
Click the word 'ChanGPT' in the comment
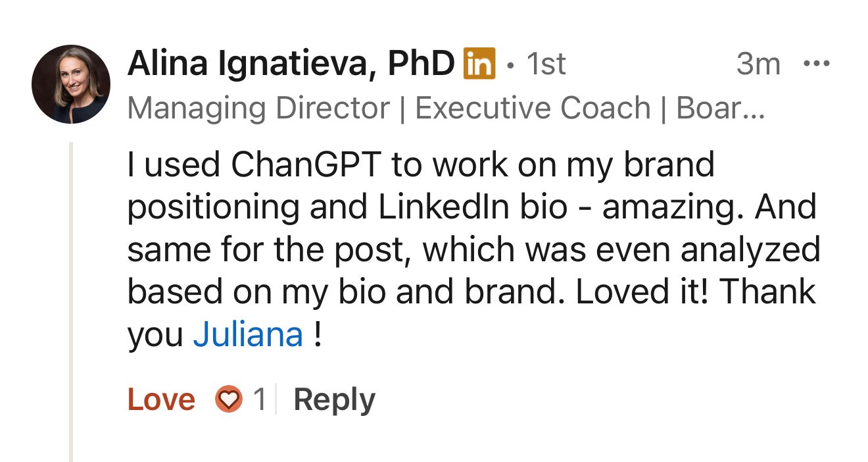coord(306,165)
